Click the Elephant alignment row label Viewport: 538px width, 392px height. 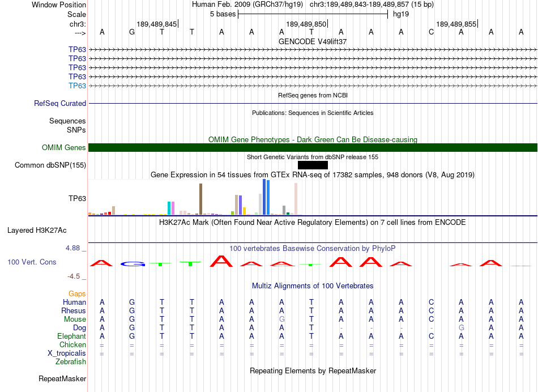[71, 336]
